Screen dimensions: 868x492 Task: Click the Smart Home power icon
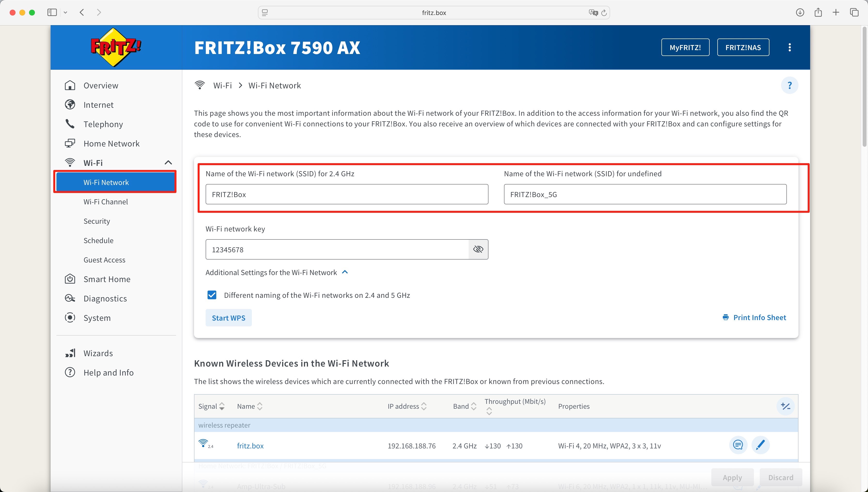click(x=70, y=279)
